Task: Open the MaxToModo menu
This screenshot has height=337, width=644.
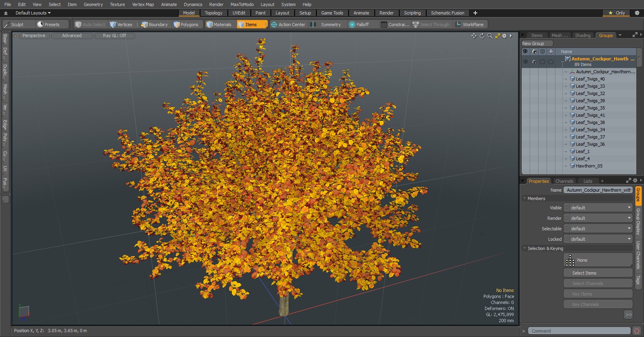Action: pyautogui.click(x=242, y=4)
